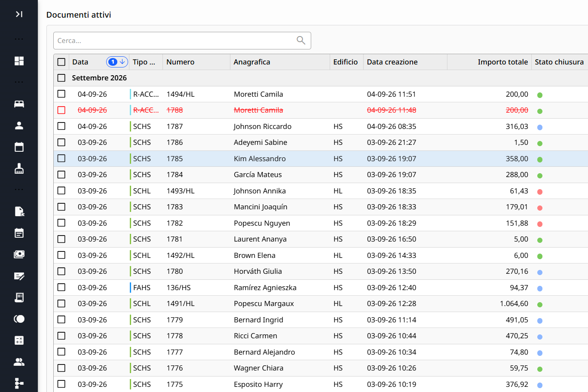Screen dimensions: 588x392
Task: Check the Settembre 2026 group checkbox
Action: point(61,78)
